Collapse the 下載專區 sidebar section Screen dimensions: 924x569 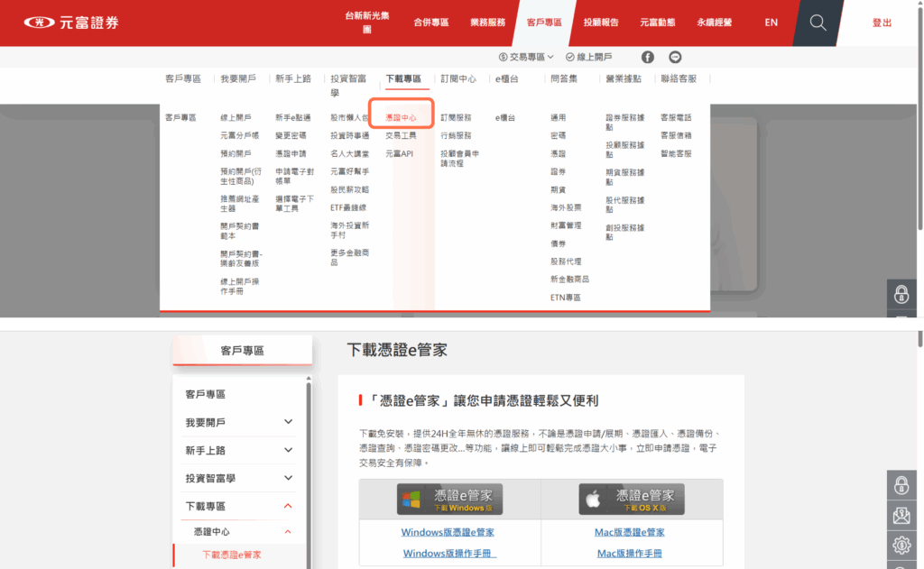288,506
